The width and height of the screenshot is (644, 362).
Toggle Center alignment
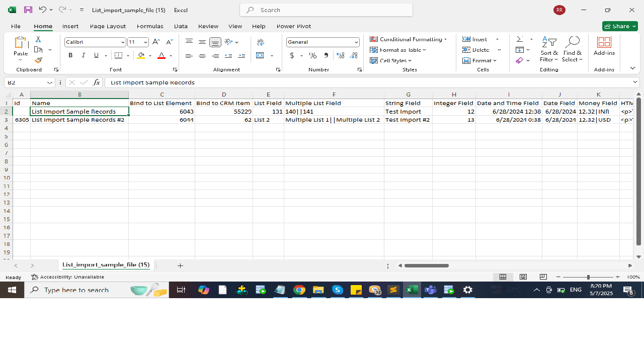(x=202, y=56)
